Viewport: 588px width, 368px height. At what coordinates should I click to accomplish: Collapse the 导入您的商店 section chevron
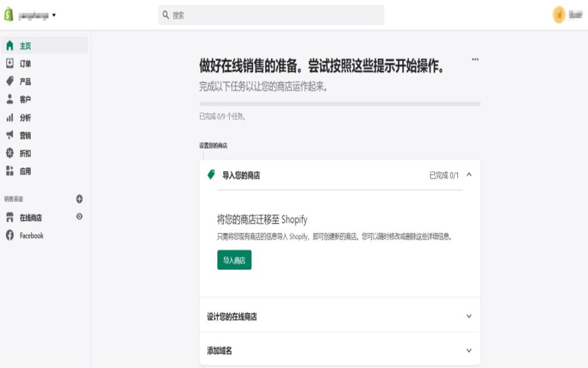coord(469,175)
